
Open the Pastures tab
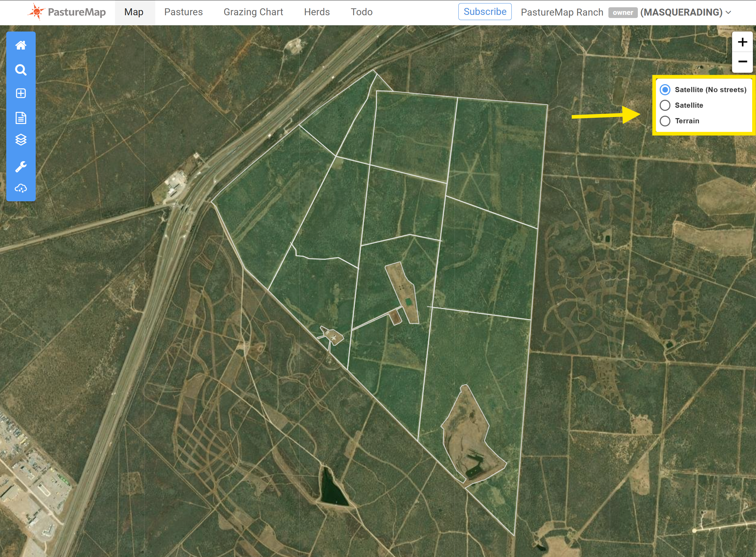[183, 12]
